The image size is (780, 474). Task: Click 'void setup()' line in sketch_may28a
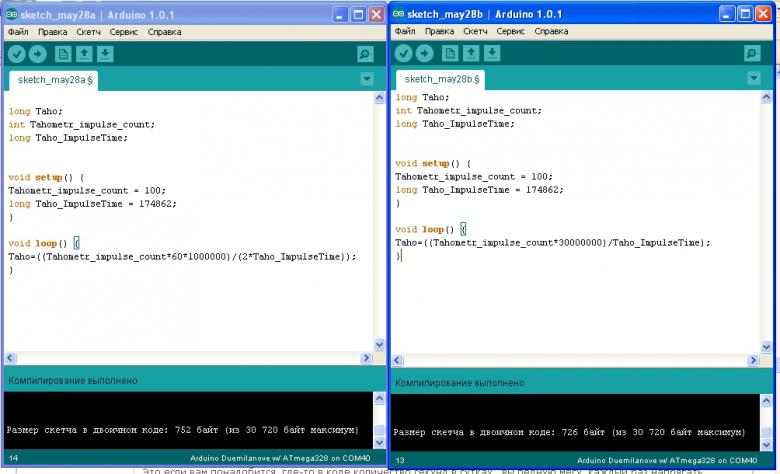46,177
